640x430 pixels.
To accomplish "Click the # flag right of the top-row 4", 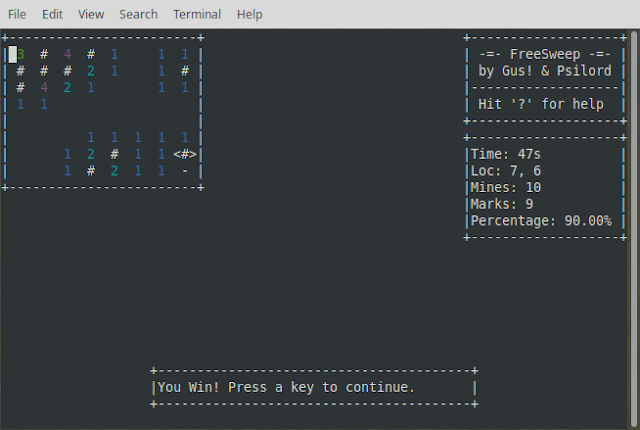I will (91, 54).
